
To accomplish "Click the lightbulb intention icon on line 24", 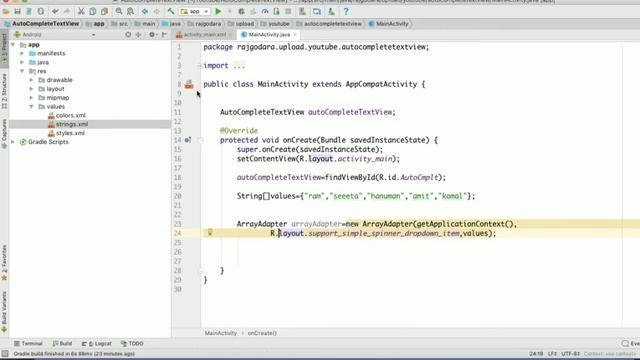I will (210, 233).
